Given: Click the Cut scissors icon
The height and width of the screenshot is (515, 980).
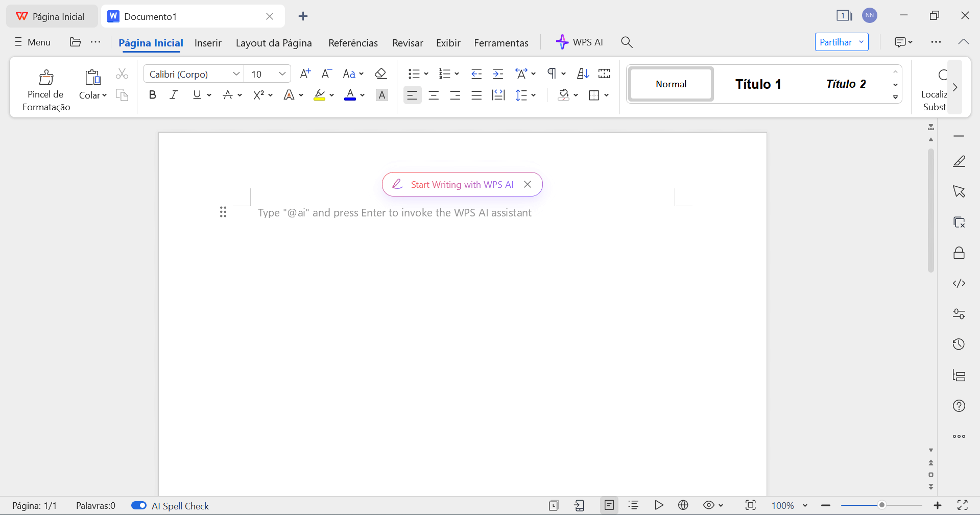Looking at the screenshot, I should [x=122, y=74].
